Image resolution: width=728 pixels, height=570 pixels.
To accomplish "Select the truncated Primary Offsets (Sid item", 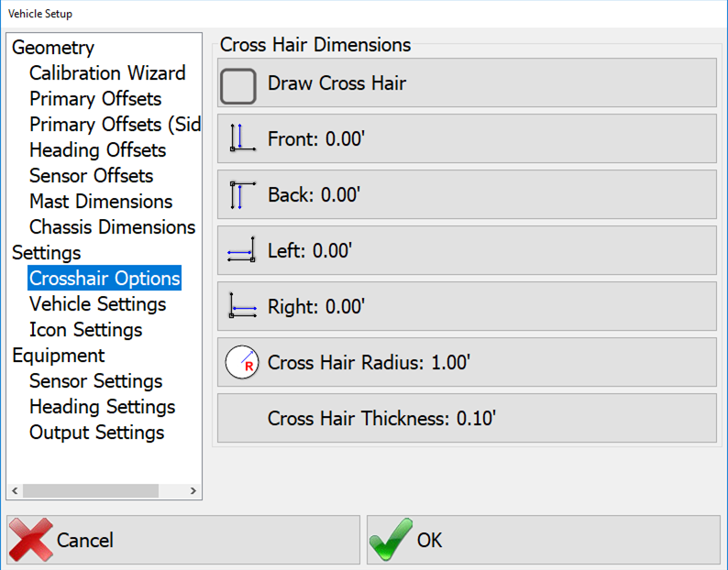I will point(115,124).
